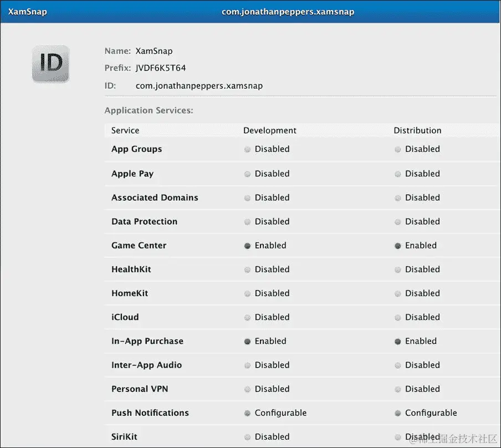
Task: Click the App Groups Development status dot
Action: [247, 149]
